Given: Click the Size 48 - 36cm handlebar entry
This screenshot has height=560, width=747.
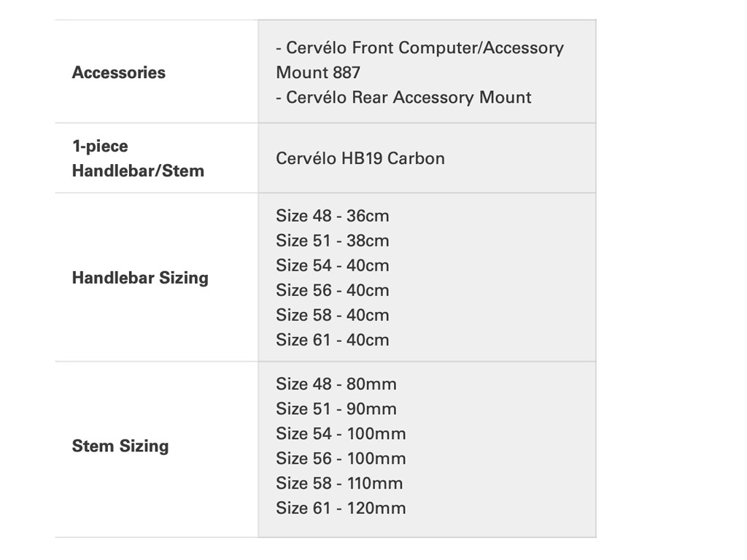Looking at the screenshot, I should click(333, 216).
